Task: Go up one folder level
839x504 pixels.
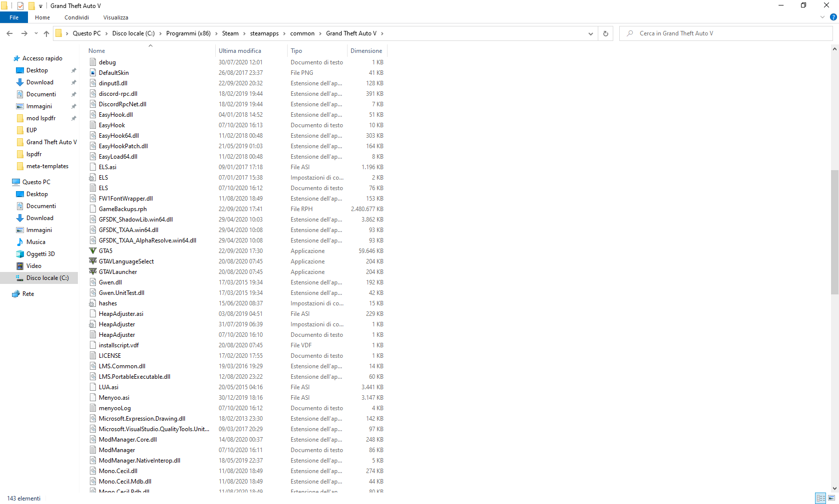Action: click(x=46, y=33)
